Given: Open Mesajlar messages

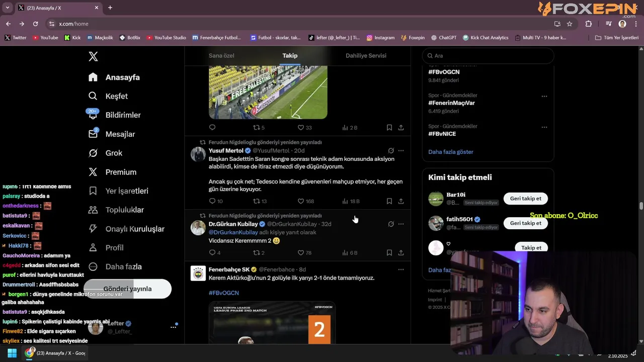Looking at the screenshot, I should pos(112,134).
